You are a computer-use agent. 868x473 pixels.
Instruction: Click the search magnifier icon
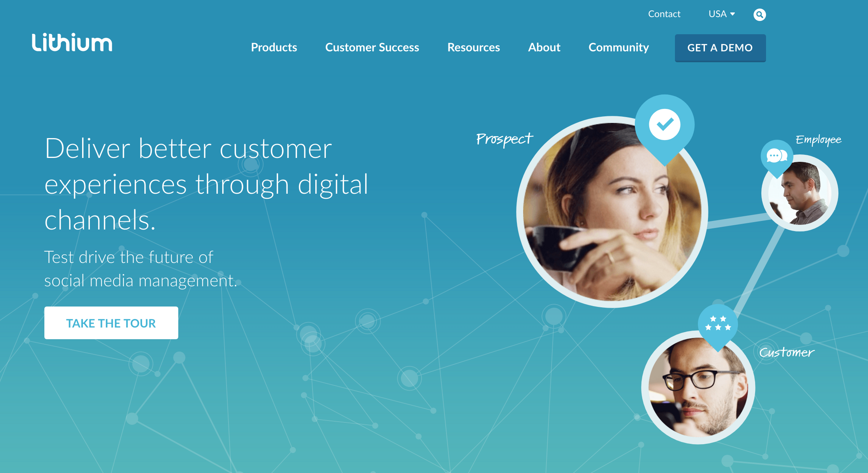coord(759,15)
